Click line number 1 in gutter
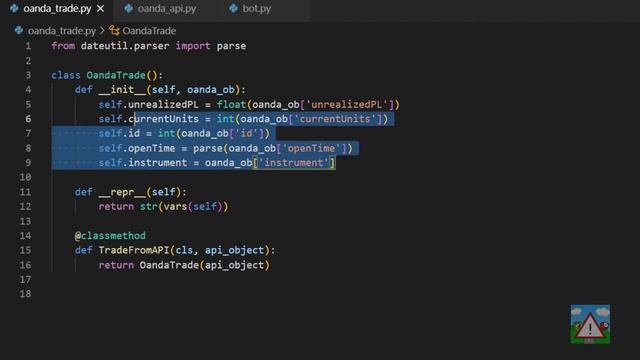 click(28, 46)
